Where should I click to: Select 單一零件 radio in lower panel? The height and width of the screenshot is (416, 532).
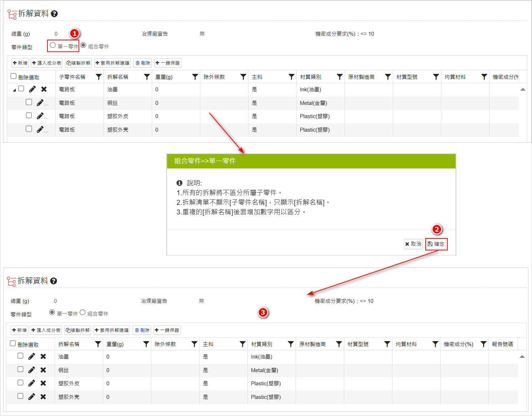point(52,313)
